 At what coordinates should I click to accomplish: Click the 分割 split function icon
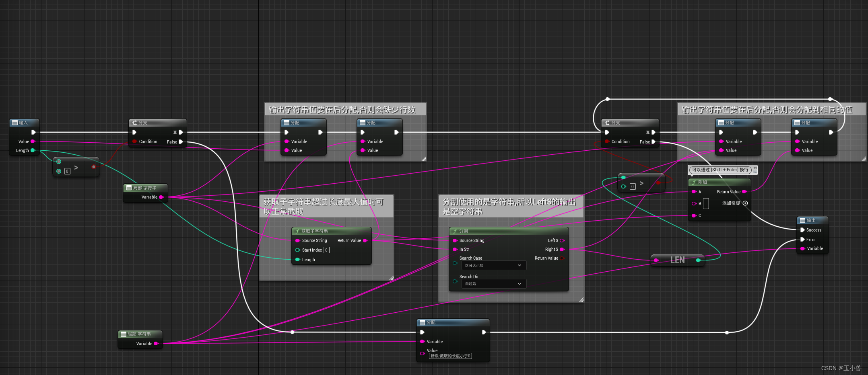455,231
